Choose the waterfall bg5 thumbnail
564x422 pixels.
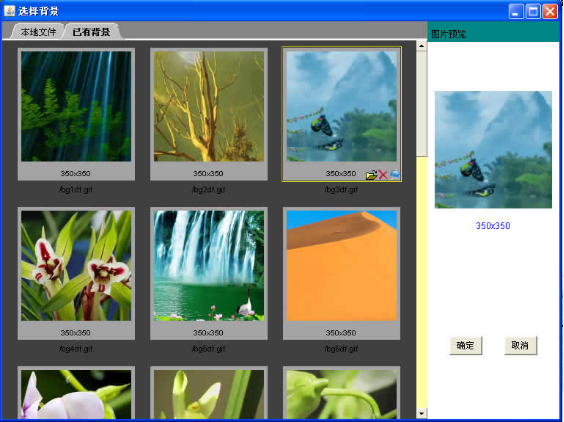[209, 266]
